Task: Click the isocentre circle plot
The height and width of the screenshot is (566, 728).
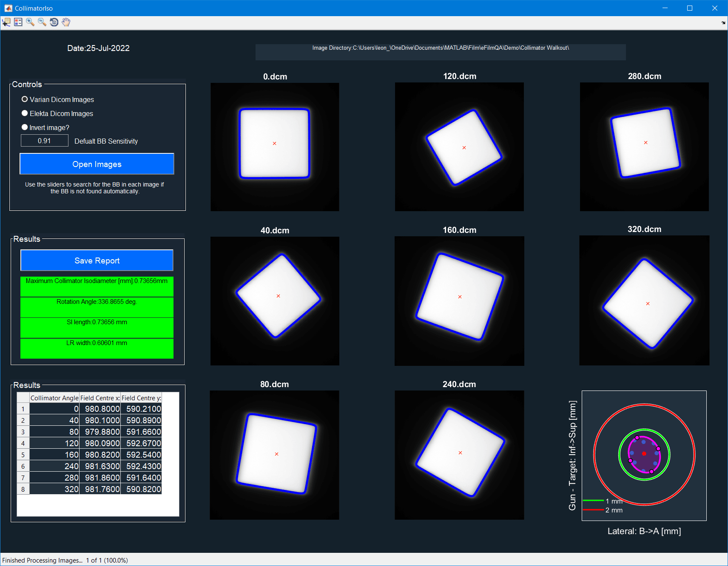Action: tap(644, 455)
